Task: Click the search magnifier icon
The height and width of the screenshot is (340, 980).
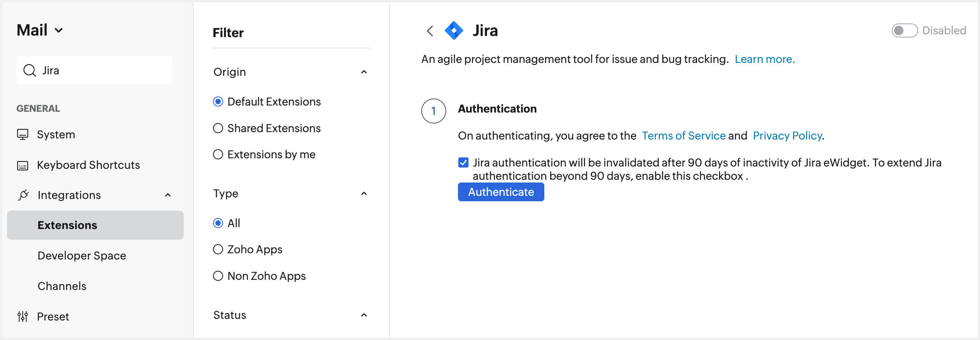Action: (30, 70)
